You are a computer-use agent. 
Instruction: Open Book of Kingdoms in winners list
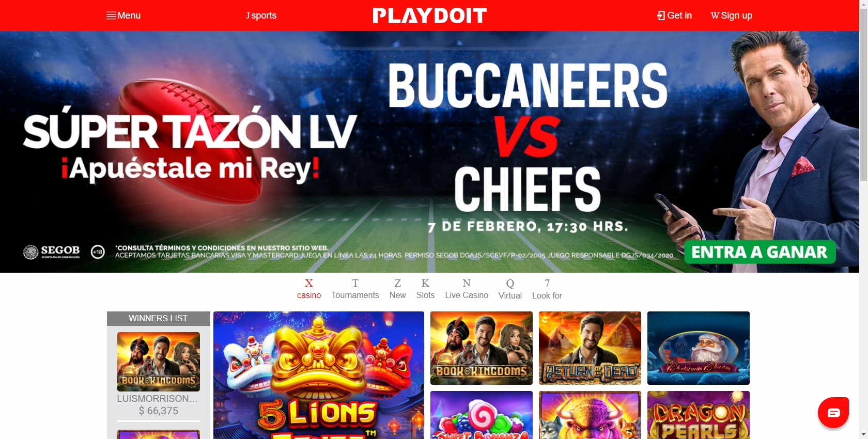point(159,362)
